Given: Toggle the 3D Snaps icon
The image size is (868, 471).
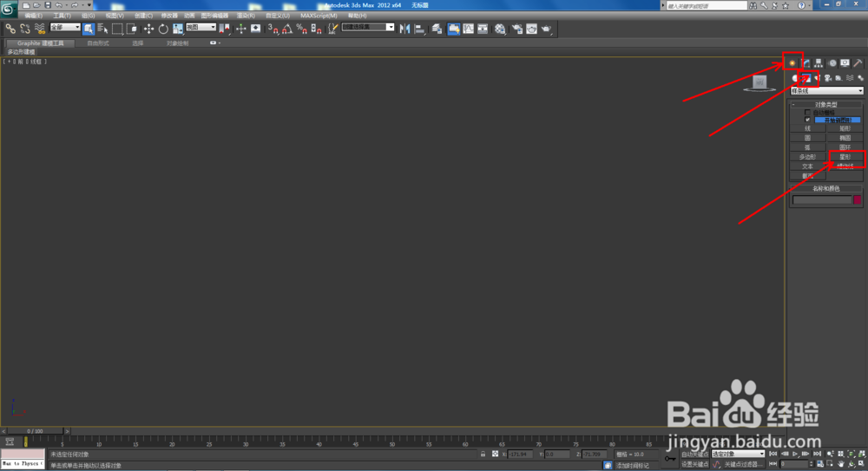Looking at the screenshot, I should [273, 29].
